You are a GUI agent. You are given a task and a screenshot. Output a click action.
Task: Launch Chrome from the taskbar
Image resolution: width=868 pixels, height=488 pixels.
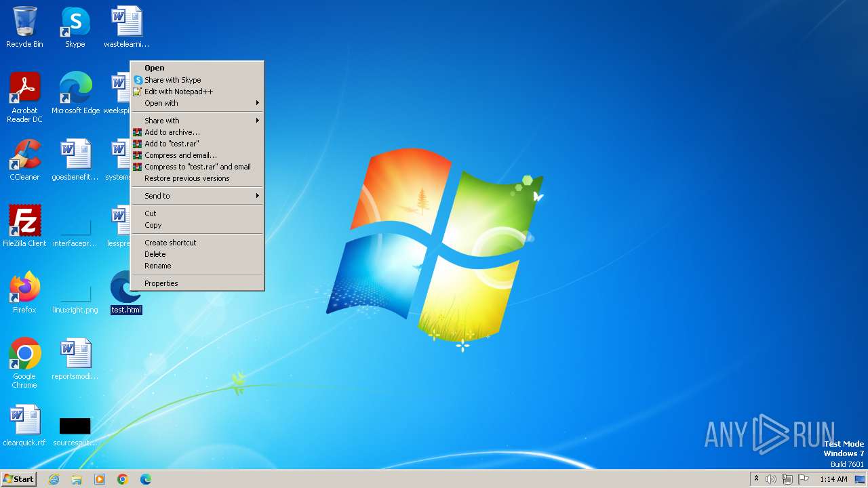pos(123,479)
